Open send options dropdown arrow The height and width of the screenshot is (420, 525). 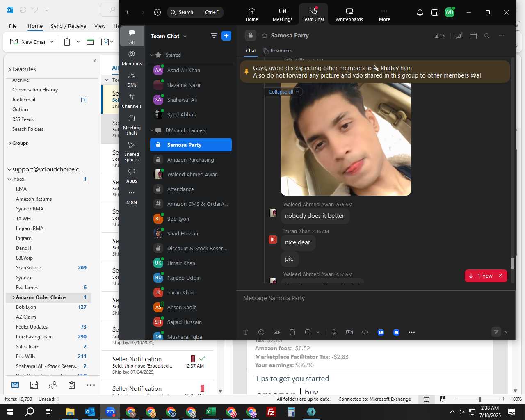pos(506,332)
